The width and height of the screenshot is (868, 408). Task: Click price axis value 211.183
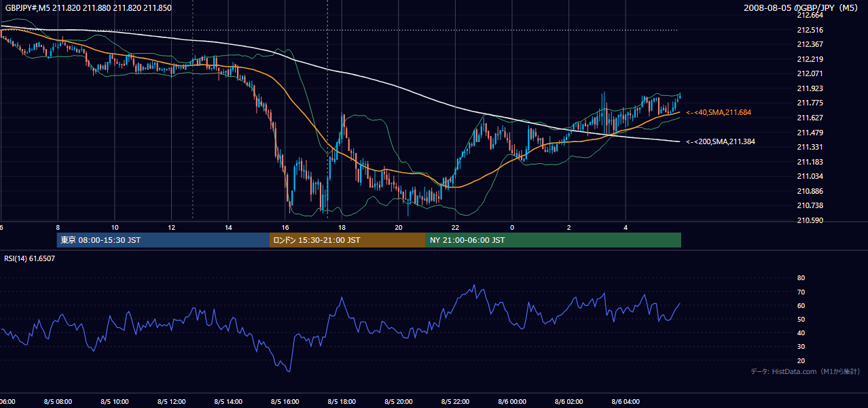pyautogui.click(x=810, y=162)
